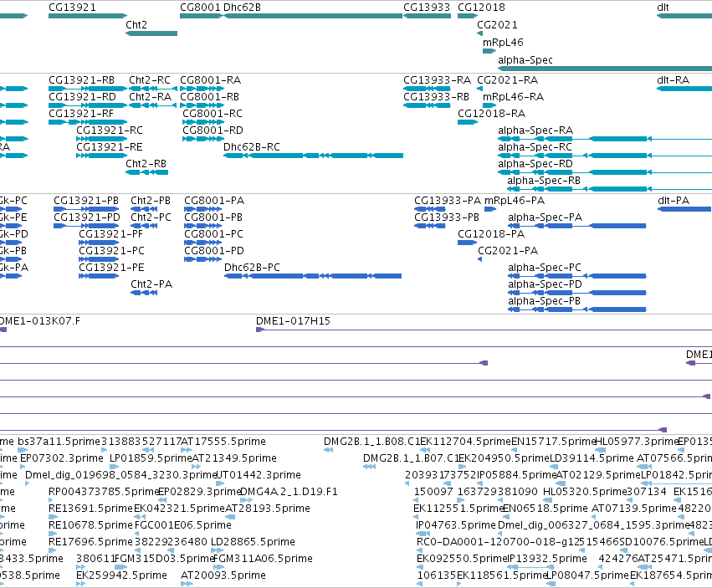Viewport: 712px width, 588px height.
Task: Select protein CG13921-PD
Action: coord(87,217)
